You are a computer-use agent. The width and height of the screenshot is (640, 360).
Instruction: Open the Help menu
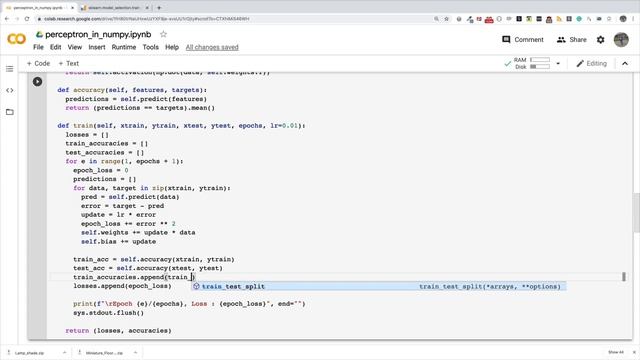(x=172, y=47)
